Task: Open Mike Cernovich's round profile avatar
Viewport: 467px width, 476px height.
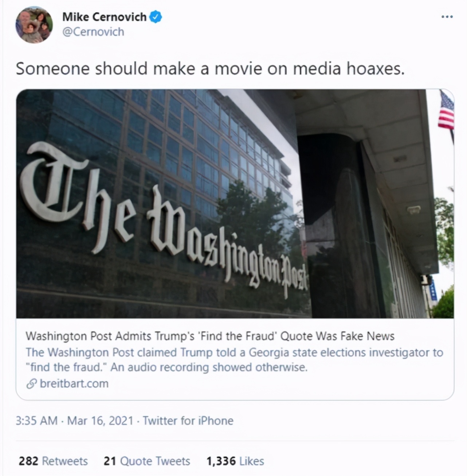Action: click(34, 25)
